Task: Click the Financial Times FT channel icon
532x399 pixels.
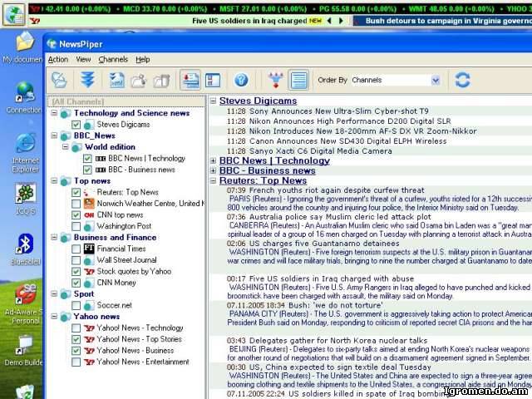Action: click(x=89, y=249)
